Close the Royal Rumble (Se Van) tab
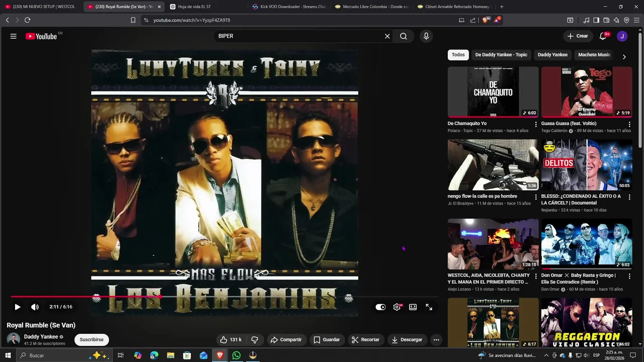Screen dimensions: 644x362 click(x=159, y=7)
